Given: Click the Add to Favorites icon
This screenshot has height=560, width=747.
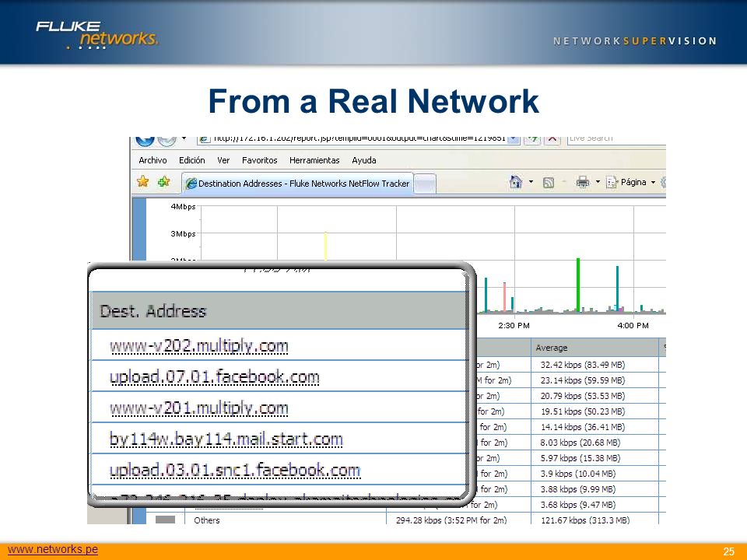Looking at the screenshot, I should (x=164, y=181).
